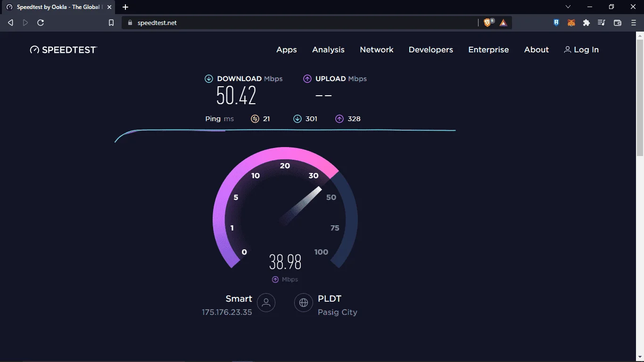Open the MetaMask fox extension
This screenshot has width=644, height=362.
(571, 23)
